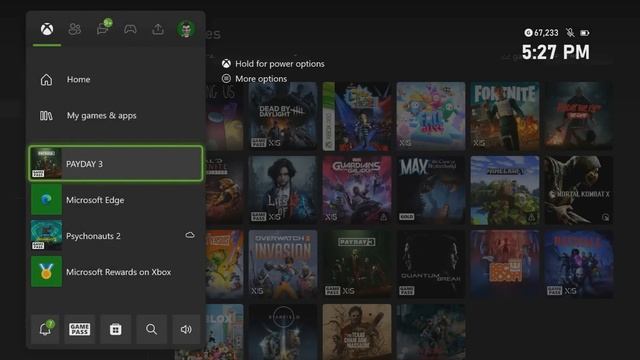The height and width of the screenshot is (360, 640).
Task: Click the Rewards medal icon tile
Action: (46, 271)
